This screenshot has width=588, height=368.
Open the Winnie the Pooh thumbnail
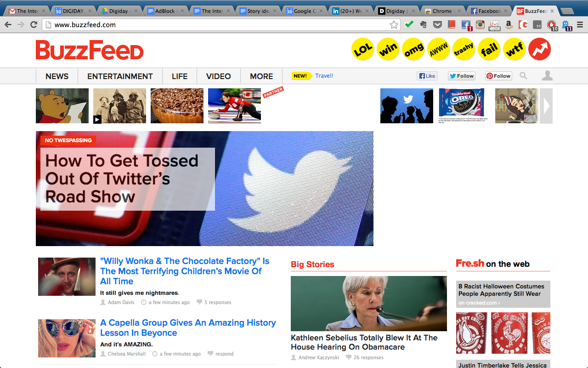click(62, 106)
